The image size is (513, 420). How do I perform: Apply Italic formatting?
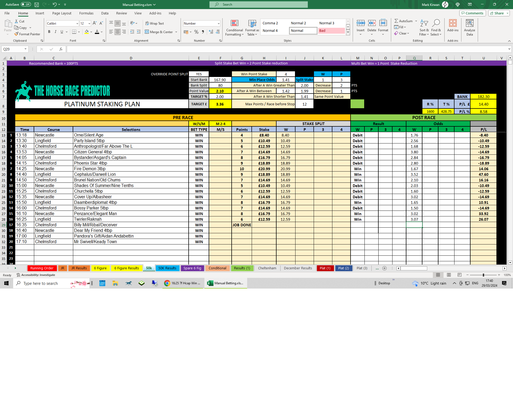pos(55,32)
